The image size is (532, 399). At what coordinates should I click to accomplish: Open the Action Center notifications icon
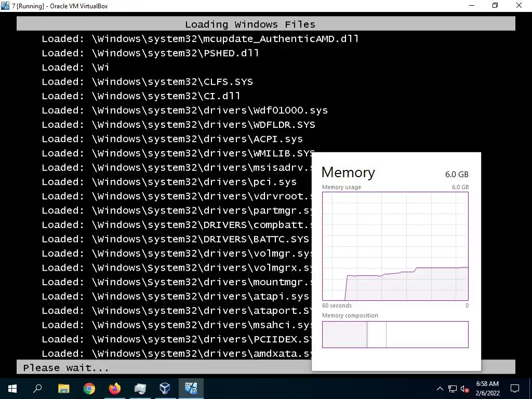515,389
